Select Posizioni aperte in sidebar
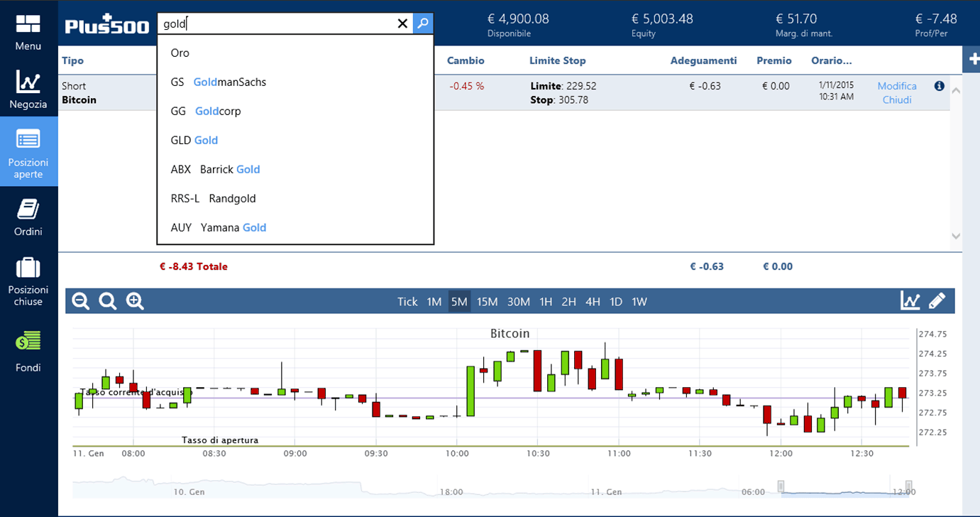980x517 pixels. pos(28,151)
